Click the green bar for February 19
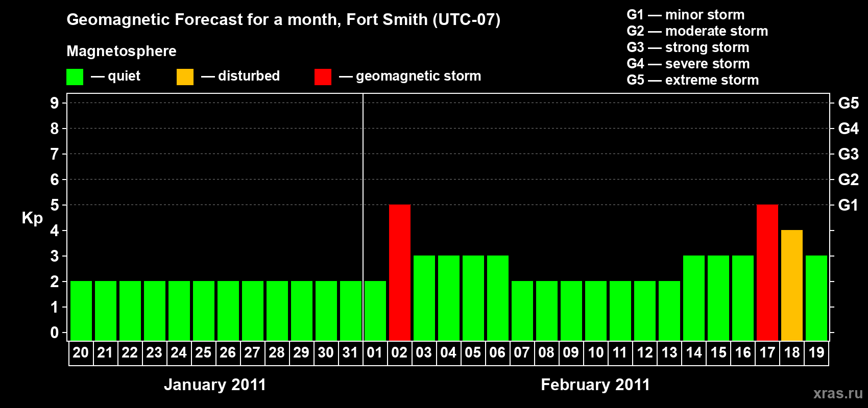The image size is (868, 408). tap(816, 298)
